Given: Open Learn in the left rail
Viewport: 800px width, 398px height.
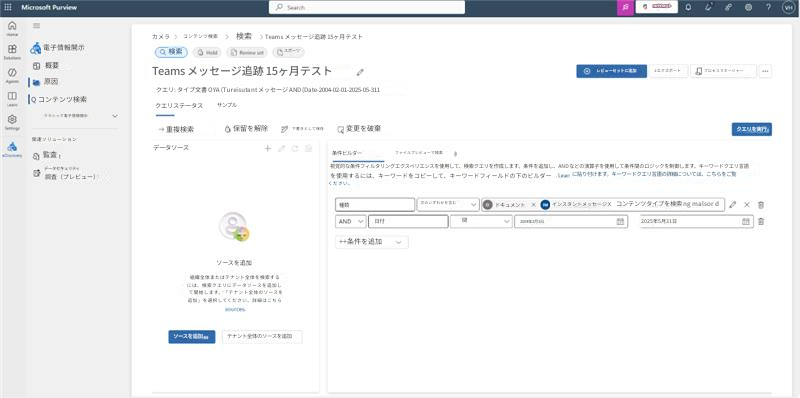Looking at the screenshot, I should click(x=12, y=98).
